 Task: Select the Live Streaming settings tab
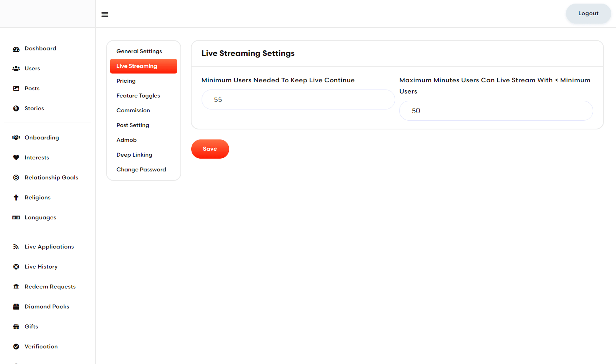pos(144,66)
